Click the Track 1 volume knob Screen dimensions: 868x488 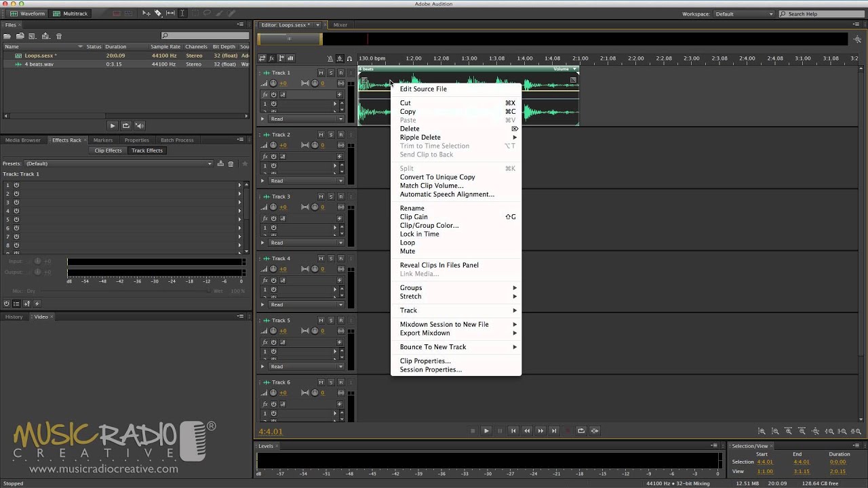tap(273, 83)
